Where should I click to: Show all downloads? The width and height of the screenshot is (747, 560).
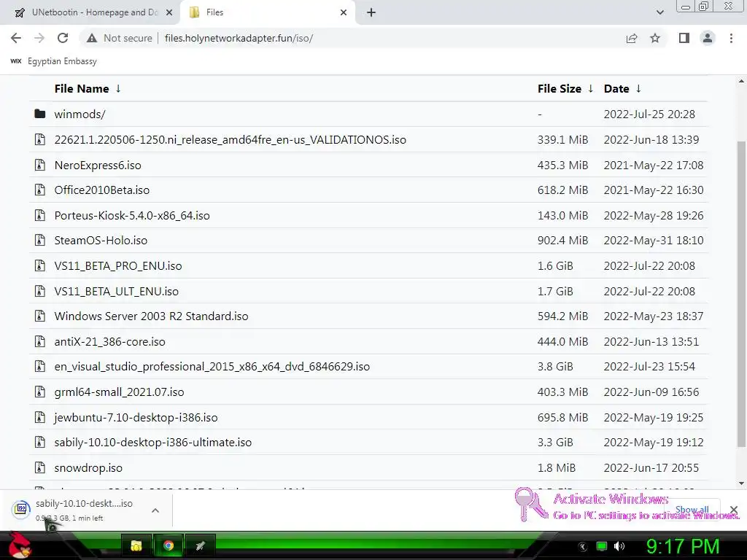click(692, 510)
